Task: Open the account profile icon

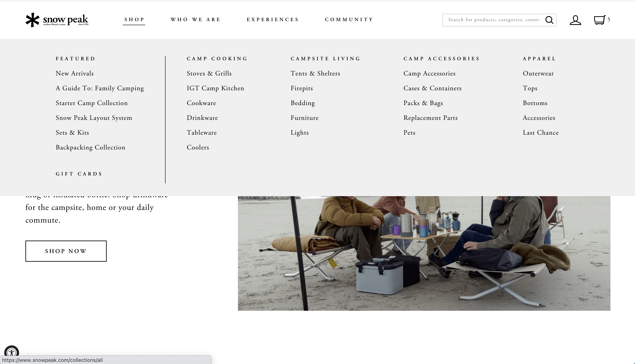Action: pos(576,20)
